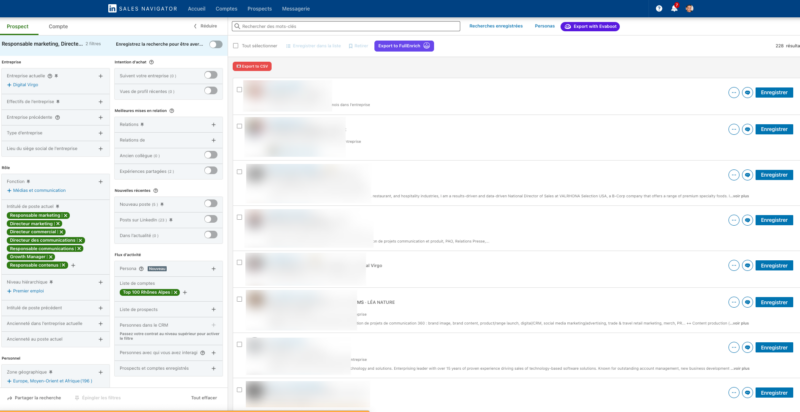Open the notifications bell
The image size is (800, 412).
point(674,9)
